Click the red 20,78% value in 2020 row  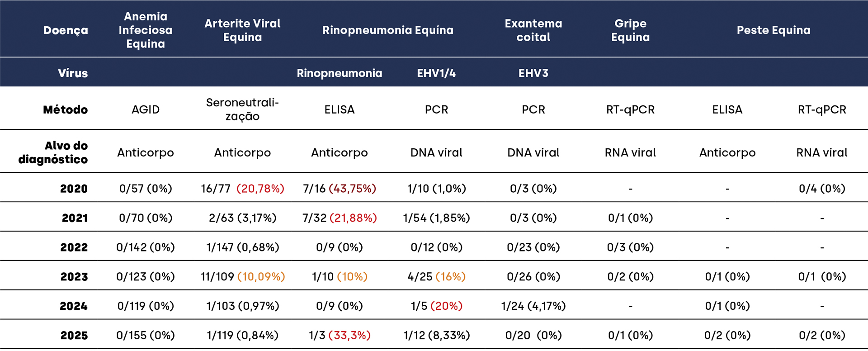click(260, 189)
